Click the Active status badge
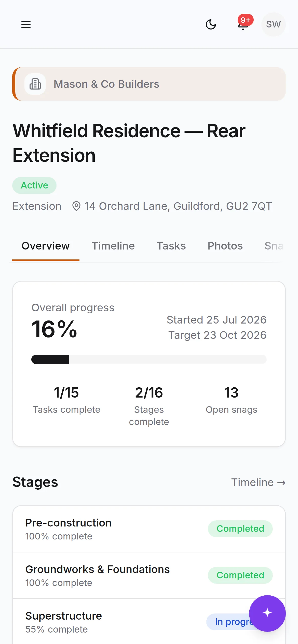 tap(34, 185)
